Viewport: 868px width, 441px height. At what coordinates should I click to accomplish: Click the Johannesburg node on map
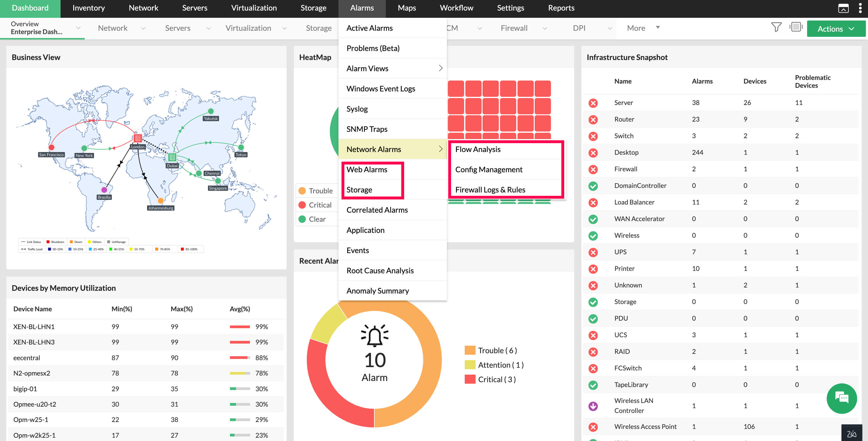(x=161, y=201)
